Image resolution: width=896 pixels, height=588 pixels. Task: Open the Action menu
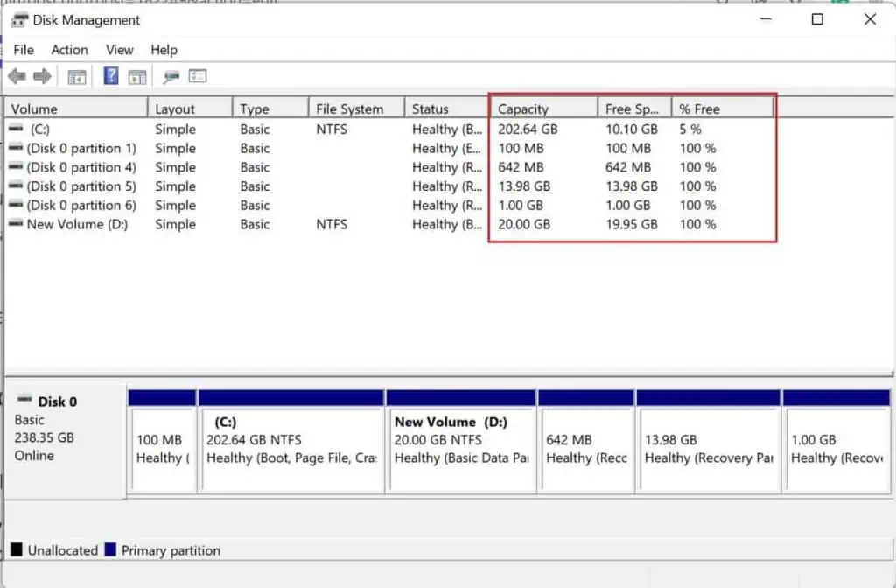[69, 50]
